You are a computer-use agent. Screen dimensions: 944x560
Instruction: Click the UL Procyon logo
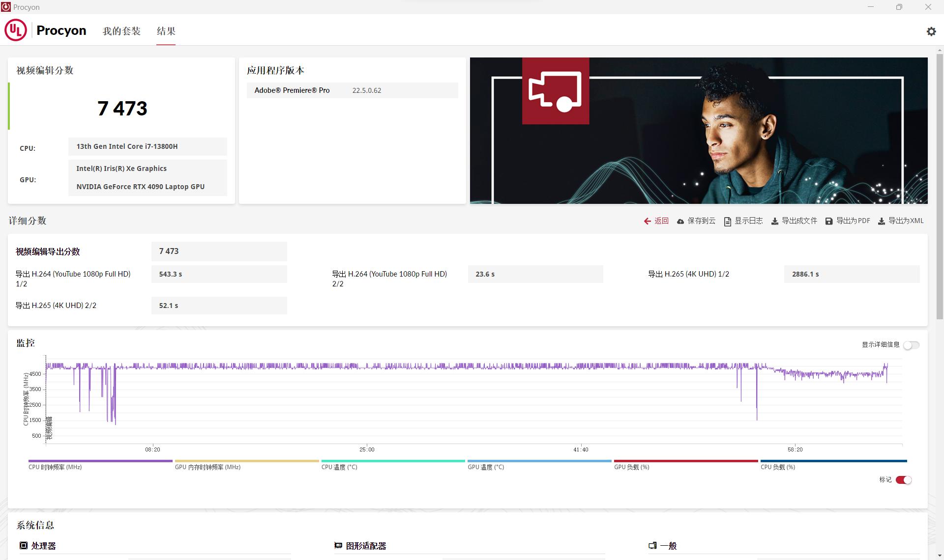coord(16,30)
